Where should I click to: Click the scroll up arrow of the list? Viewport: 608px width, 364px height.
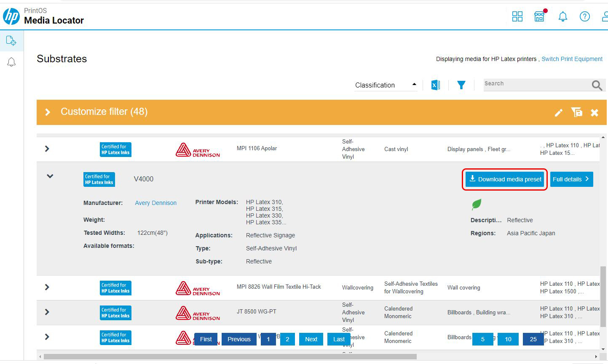603,137
